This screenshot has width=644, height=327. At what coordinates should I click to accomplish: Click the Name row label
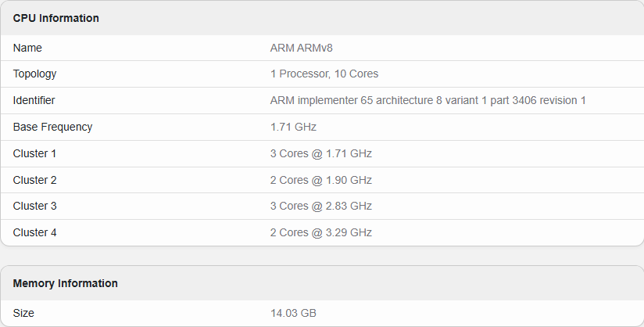(x=27, y=48)
